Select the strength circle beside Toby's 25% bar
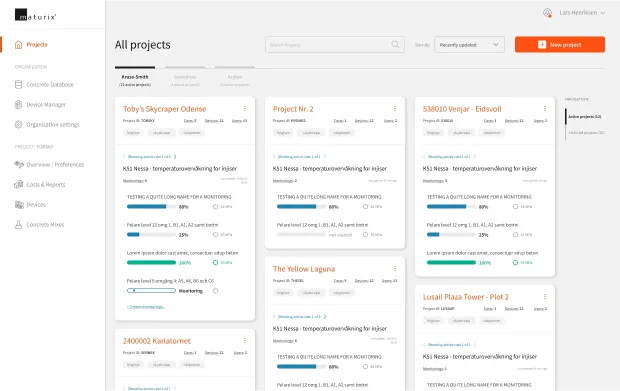Image resolution: width=620 pixels, height=391 pixels. click(215, 234)
